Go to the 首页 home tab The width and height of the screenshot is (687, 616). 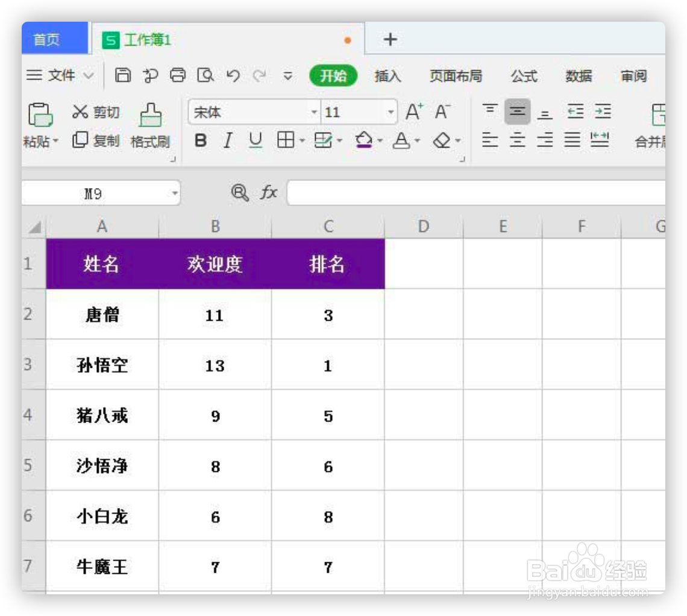55,39
